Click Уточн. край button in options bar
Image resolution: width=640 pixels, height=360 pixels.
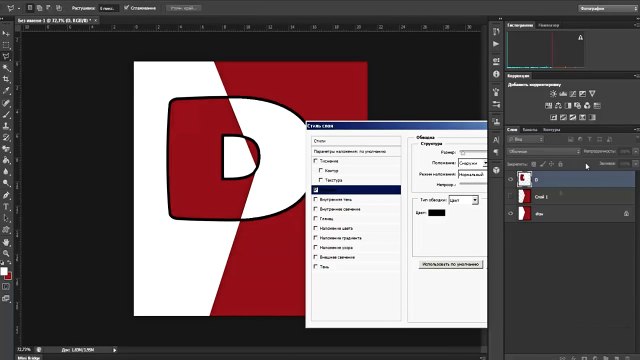tap(183, 8)
